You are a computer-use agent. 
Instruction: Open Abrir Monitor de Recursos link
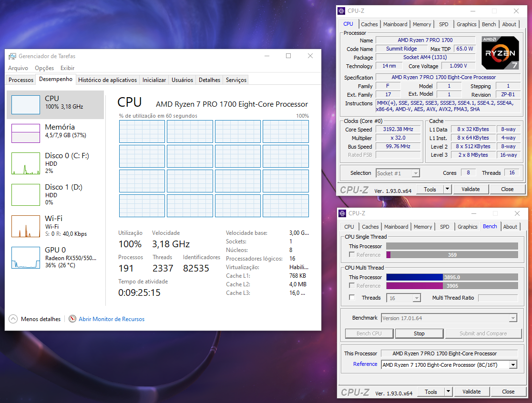coord(112,319)
